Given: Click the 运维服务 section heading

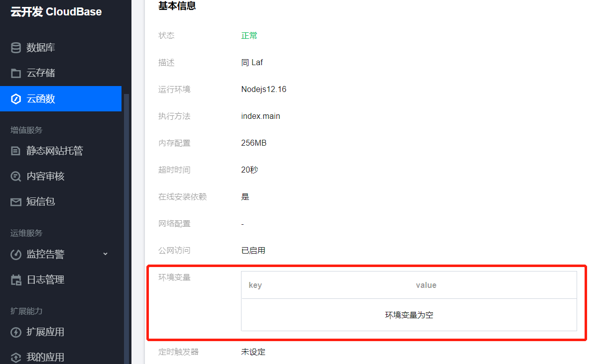Looking at the screenshot, I should tap(26, 233).
